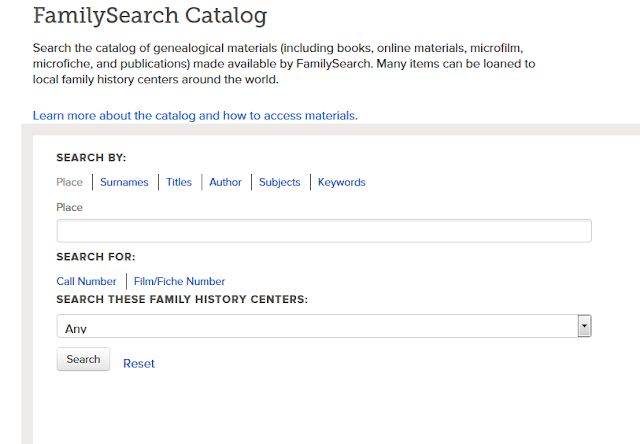Select Place option in Search By row
This screenshot has width=640, height=444.
[x=70, y=182]
